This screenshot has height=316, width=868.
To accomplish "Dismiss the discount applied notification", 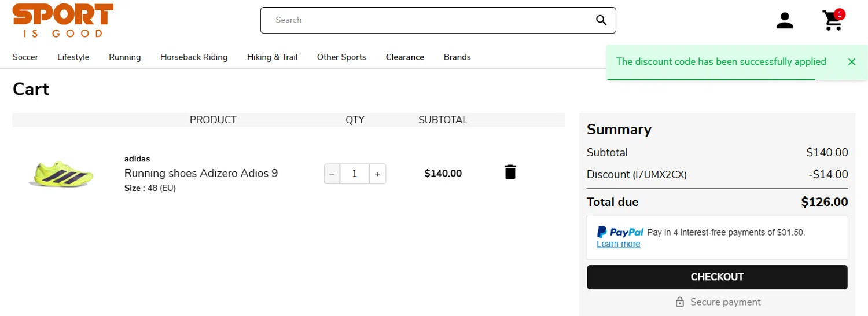I will click(x=851, y=62).
